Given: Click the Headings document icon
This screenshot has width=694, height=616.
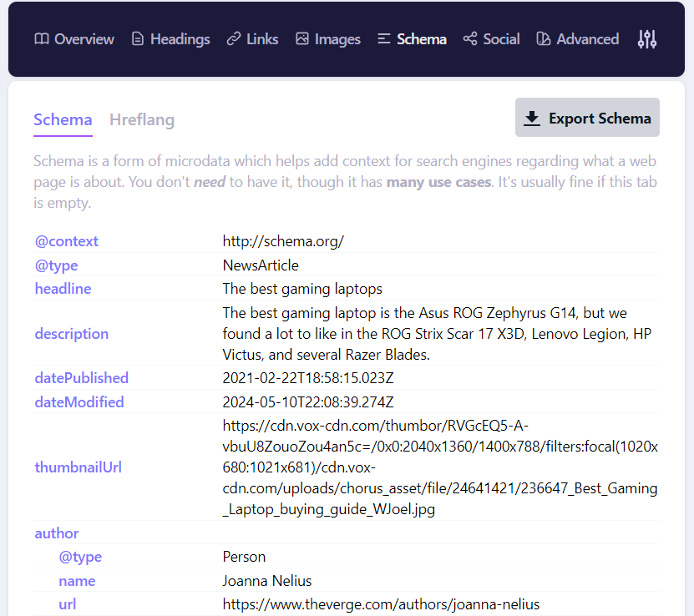Looking at the screenshot, I should pyautogui.click(x=138, y=39).
